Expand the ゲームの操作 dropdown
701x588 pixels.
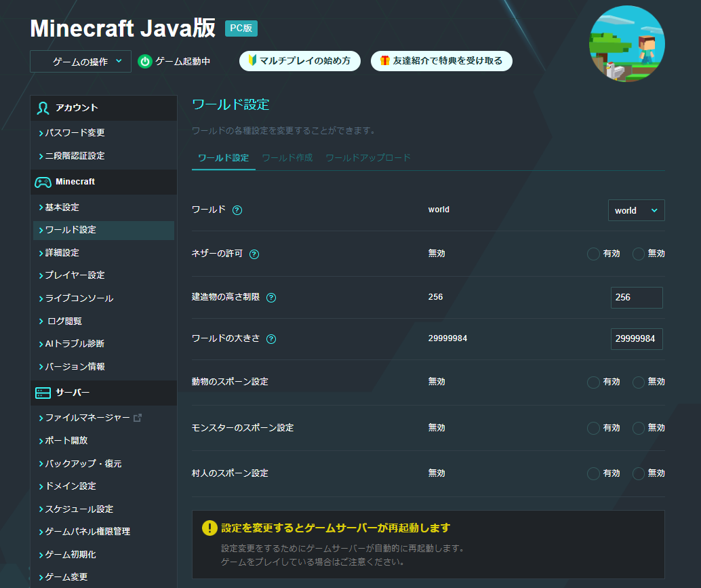coord(80,61)
